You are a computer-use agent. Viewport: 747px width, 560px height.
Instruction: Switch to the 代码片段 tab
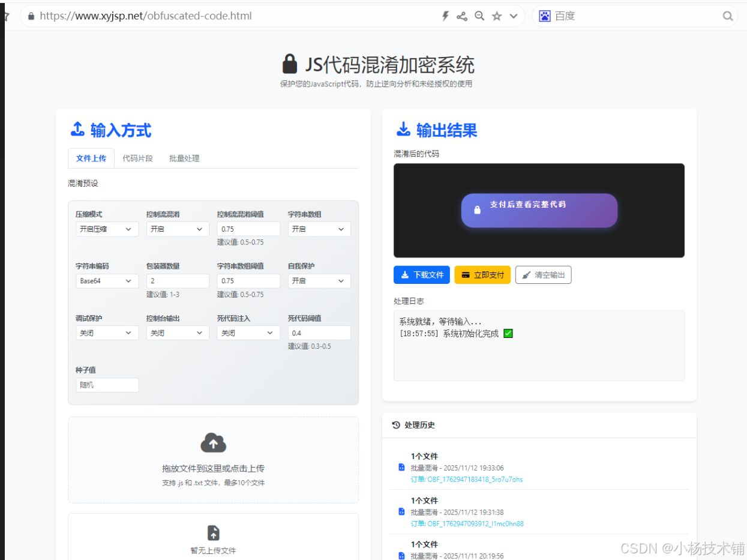pos(137,158)
